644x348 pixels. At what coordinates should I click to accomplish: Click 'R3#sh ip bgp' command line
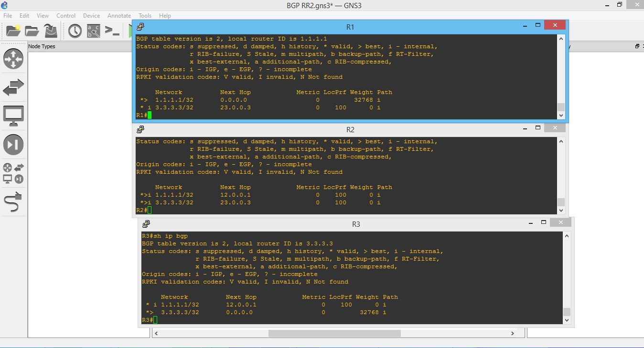coord(165,236)
